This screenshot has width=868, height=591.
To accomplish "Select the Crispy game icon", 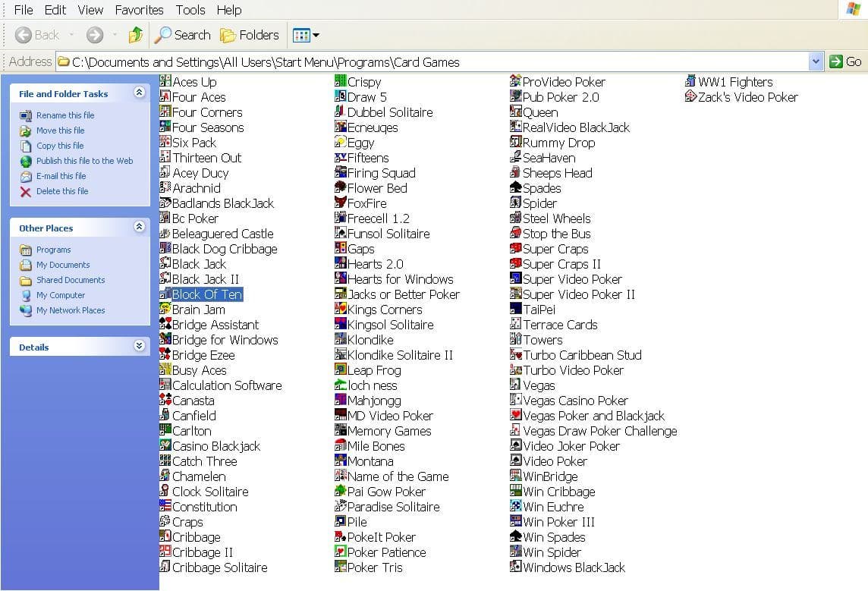I will click(341, 81).
